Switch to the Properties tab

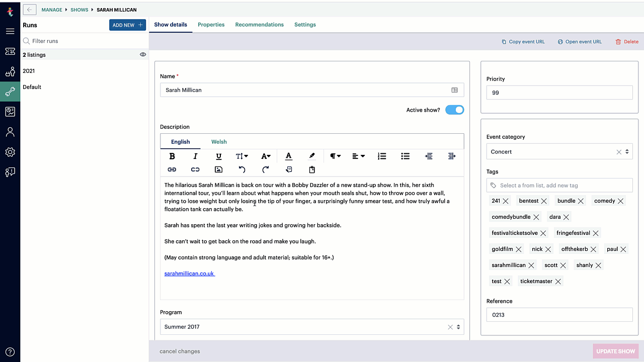(x=211, y=25)
